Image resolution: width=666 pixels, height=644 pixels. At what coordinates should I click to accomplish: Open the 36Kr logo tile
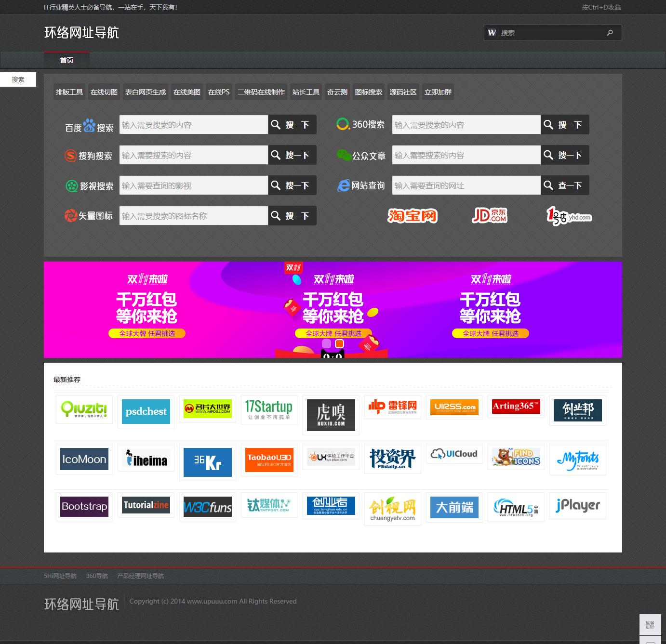point(208,462)
